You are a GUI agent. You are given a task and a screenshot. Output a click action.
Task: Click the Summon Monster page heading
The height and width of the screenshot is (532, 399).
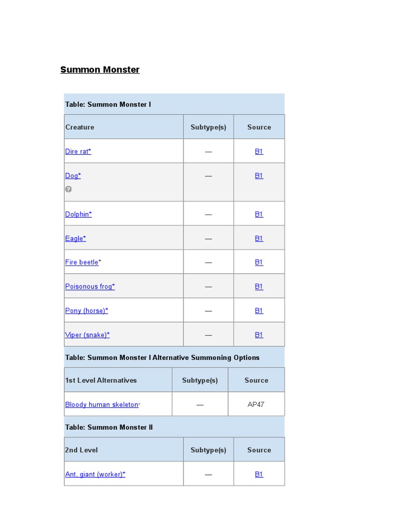click(x=100, y=70)
